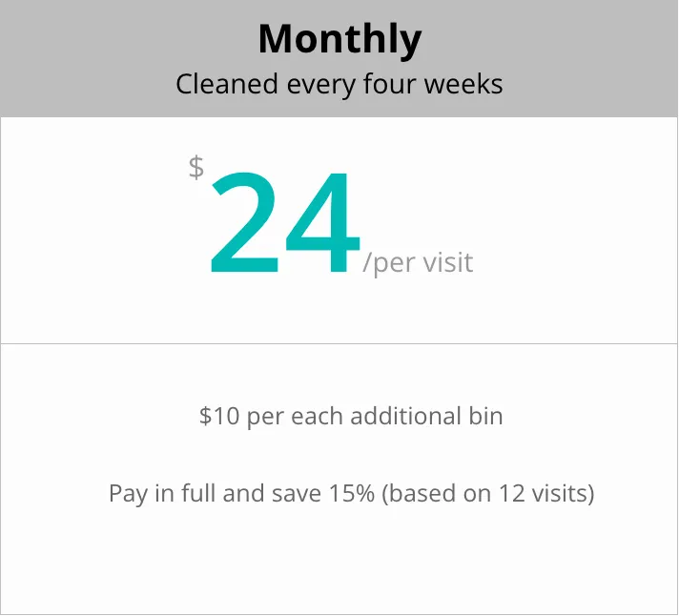The width and height of the screenshot is (679, 616).
Task: Click the large teal 24 price
Action: click(285, 222)
